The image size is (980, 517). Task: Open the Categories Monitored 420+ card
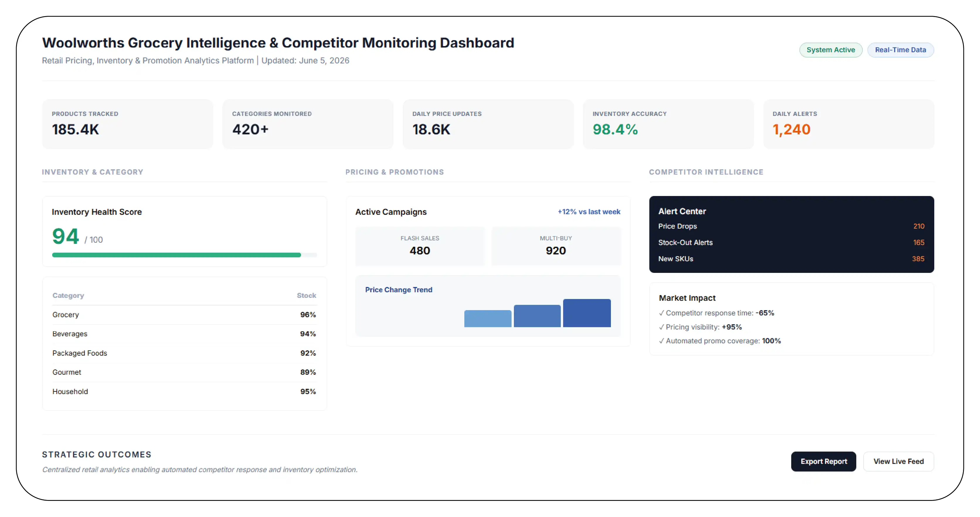[x=308, y=124]
